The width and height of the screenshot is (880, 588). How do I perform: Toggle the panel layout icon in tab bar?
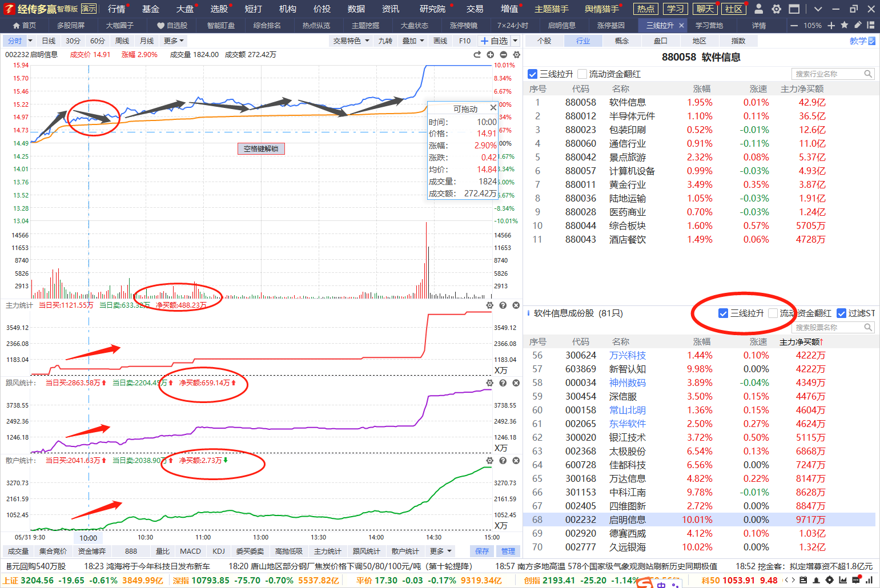(871, 25)
